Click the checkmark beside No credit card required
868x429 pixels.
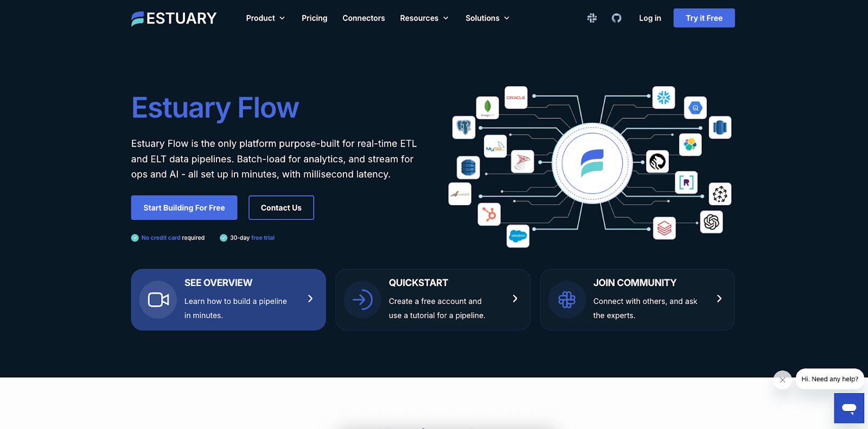pyautogui.click(x=135, y=238)
